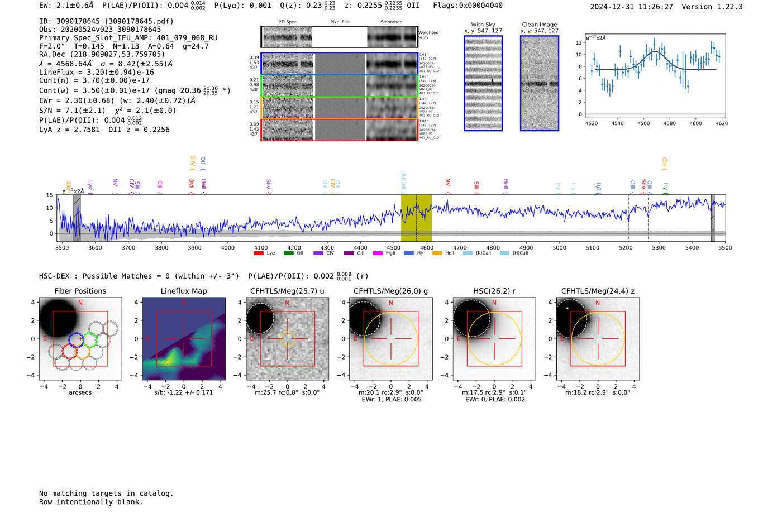Screen dimensions: 782x532
Task: Click the 'm:18.2 rc:2.9" s:0.0"' caption
Action: pyautogui.click(x=598, y=392)
